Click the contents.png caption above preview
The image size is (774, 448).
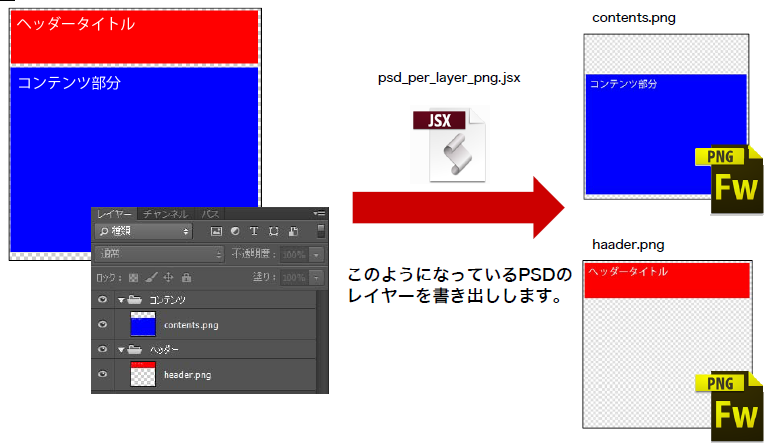(634, 18)
